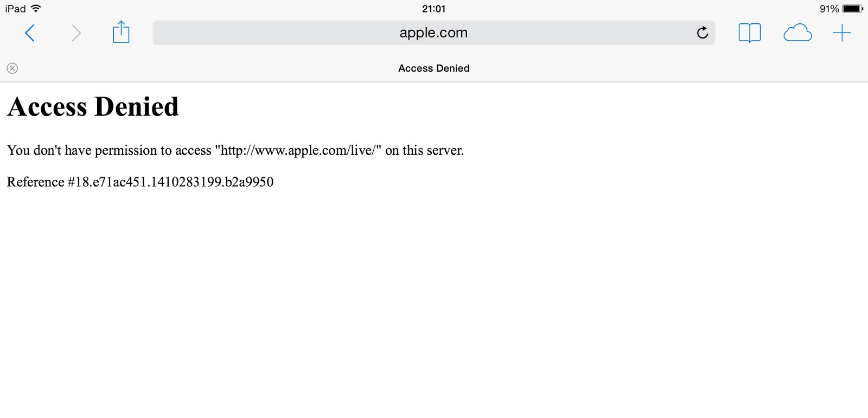Open the Share sheet icon

(x=121, y=32)
